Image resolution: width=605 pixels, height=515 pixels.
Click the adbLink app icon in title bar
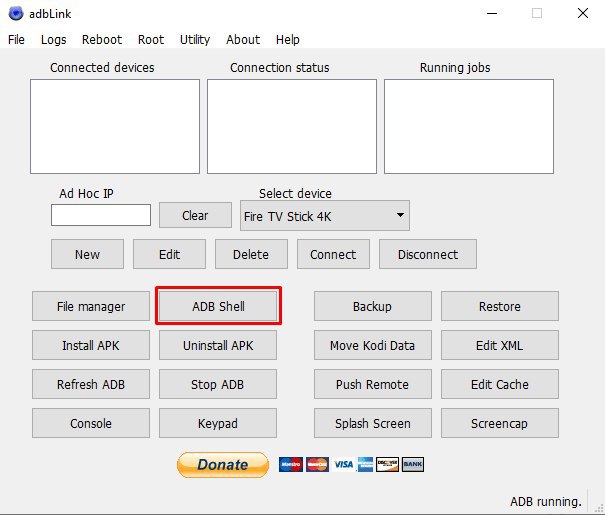pyautogui.click(x=16, y=14)
